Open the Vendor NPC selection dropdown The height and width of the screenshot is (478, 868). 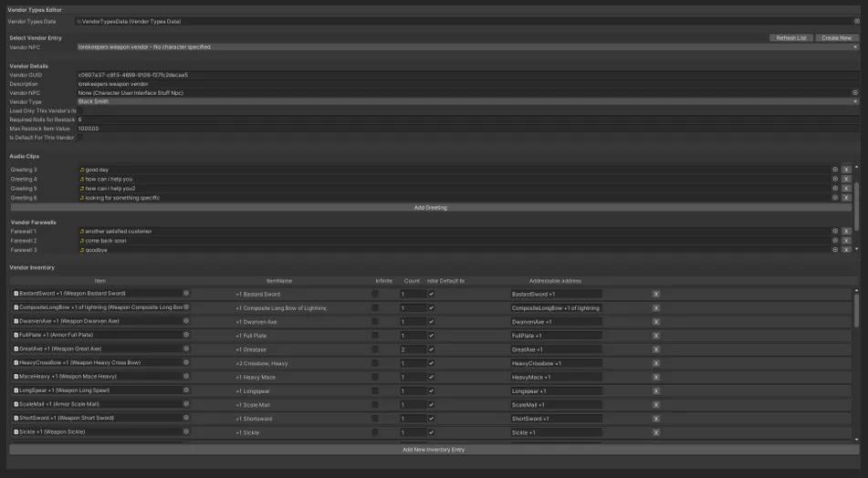tap(467, 47)
